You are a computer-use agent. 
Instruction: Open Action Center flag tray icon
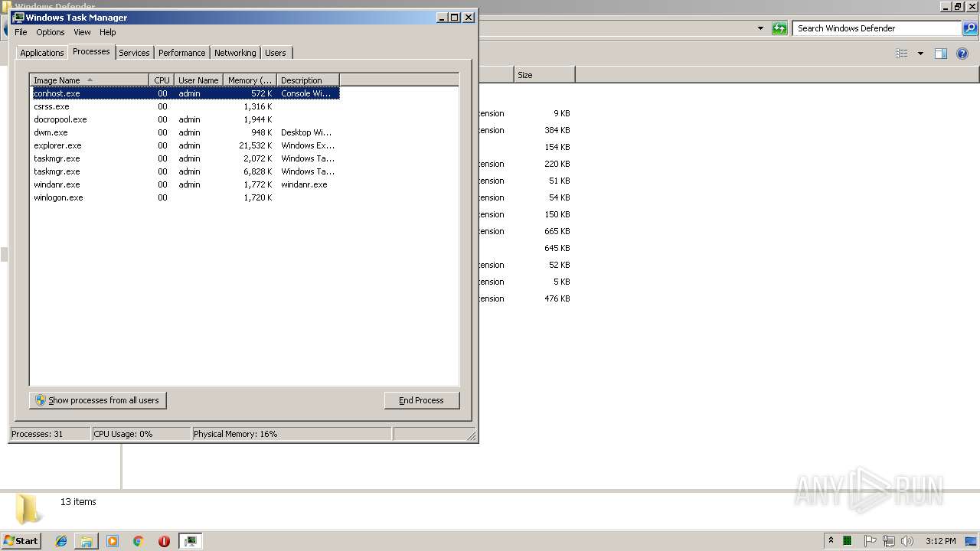click(x=871, y=541)
